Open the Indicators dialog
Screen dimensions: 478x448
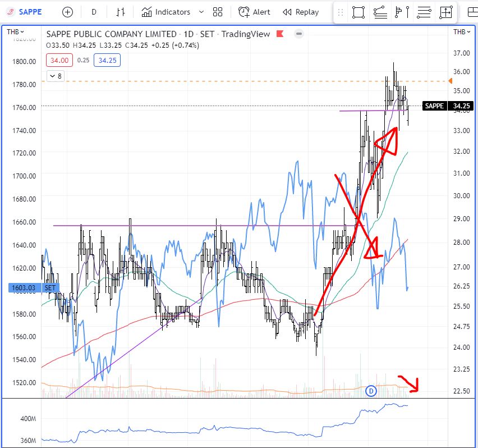pyautogui.click(x=166, y=12)
